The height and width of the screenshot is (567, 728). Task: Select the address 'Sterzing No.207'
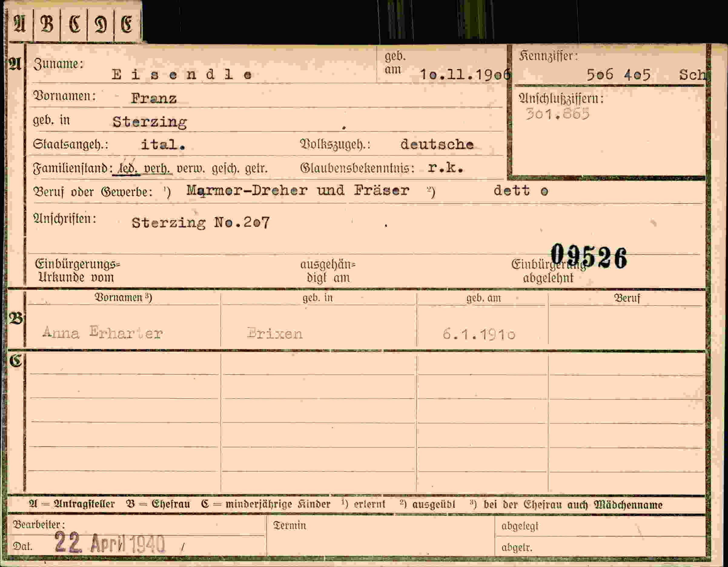pos(201,222)
